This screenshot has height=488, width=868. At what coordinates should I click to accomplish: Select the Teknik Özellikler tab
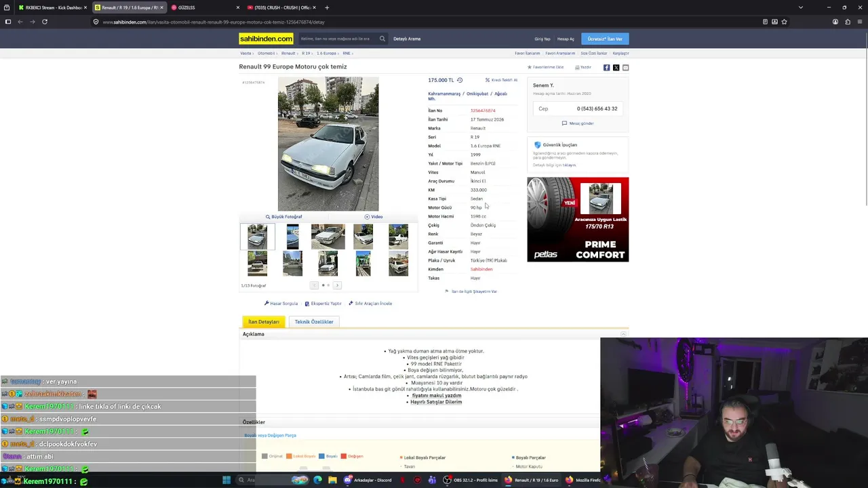(314, 322)
